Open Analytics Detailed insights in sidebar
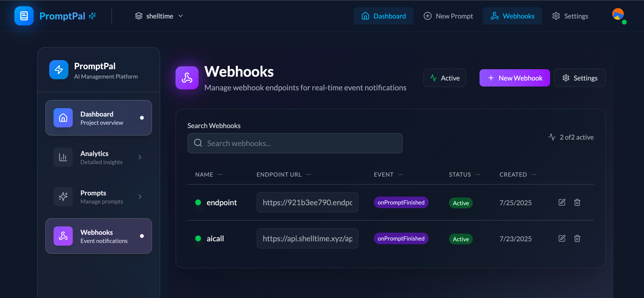 tap(98, 157)
